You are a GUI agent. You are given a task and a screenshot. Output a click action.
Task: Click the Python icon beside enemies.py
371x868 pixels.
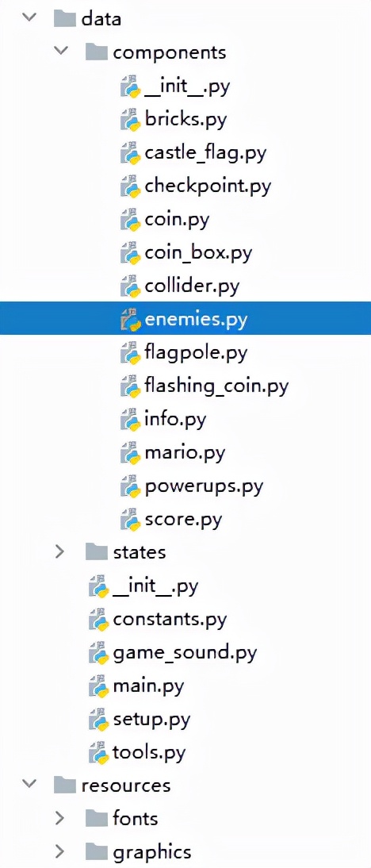pyautogui.click(x=129, y=320)
